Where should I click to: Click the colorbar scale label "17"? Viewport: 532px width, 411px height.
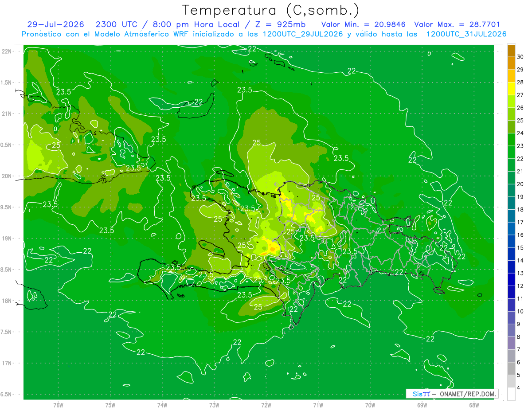520,222
